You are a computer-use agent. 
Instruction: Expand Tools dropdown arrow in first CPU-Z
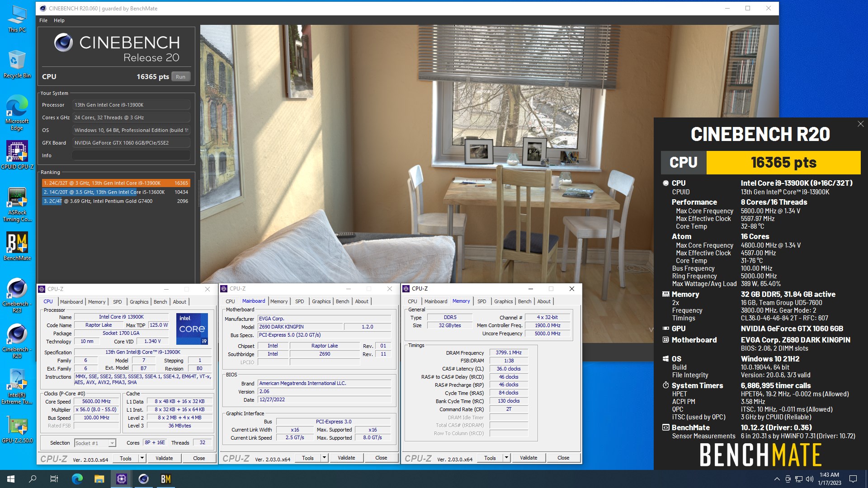click(142, 458)
